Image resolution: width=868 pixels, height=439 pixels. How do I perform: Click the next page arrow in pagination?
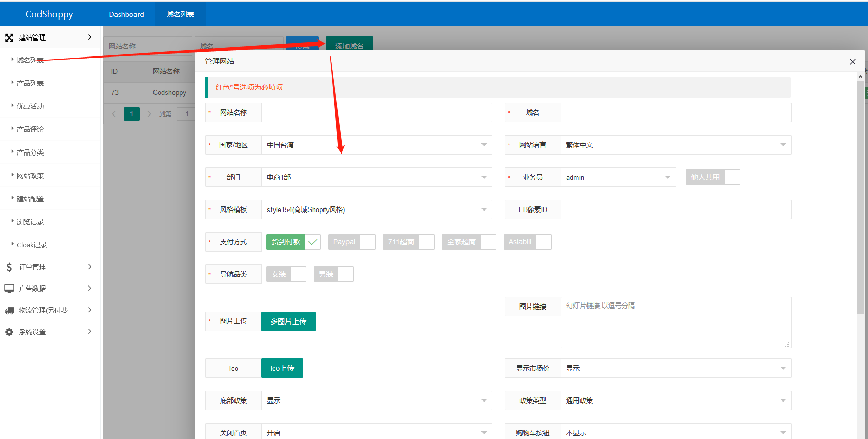coord(149,114)
